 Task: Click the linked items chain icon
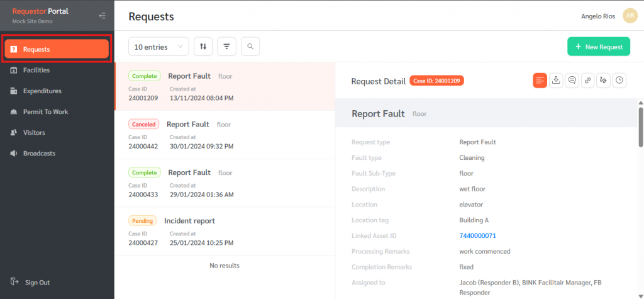[x=587, y=80]
